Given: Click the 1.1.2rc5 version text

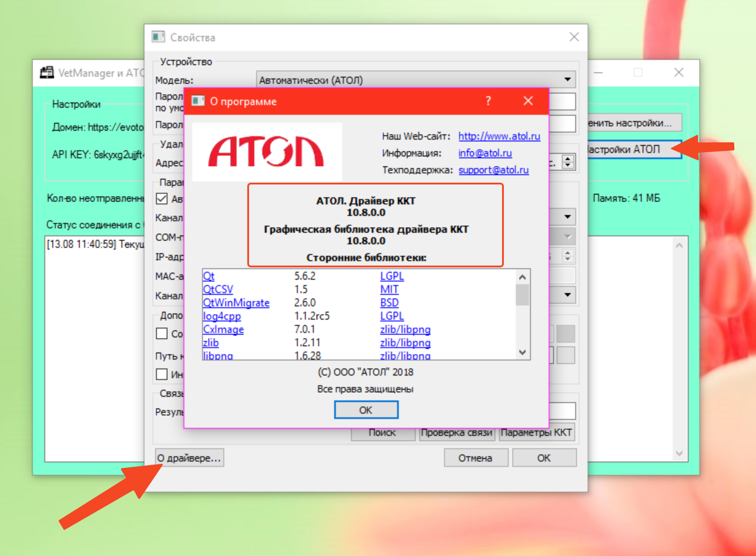Looking at the screenshot, I should click(312, 316).
